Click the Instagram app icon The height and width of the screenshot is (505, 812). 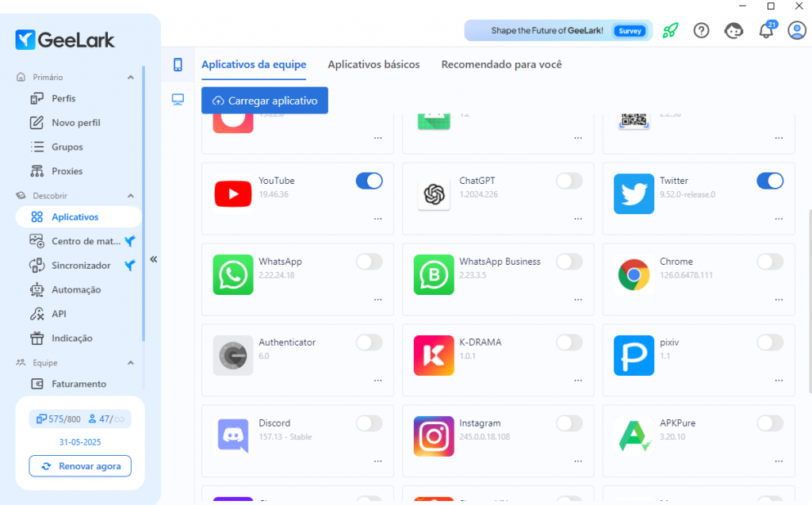coord(434,436)
